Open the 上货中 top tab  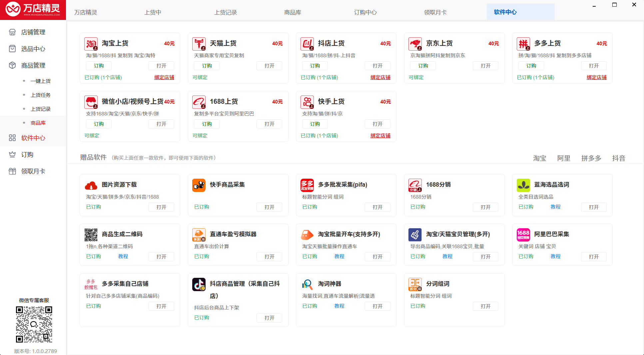[153, 12]
